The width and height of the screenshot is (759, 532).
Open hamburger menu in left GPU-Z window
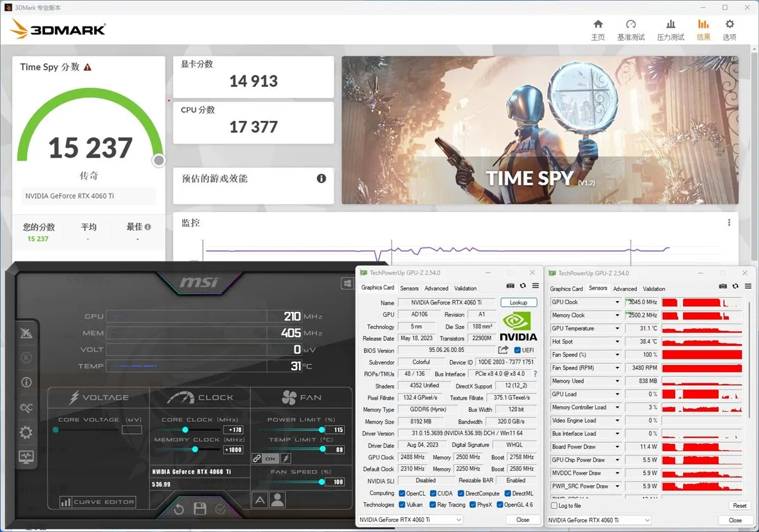click(x=535, y=287)
